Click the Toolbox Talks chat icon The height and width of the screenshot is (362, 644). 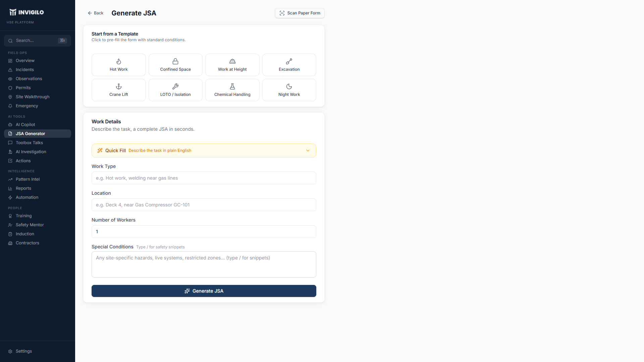tap(10, 143)
